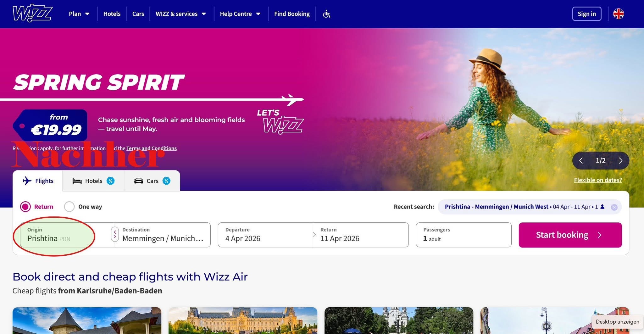
Task: Open the Terms and Conditions link
Action: click(x=152, y=148)
